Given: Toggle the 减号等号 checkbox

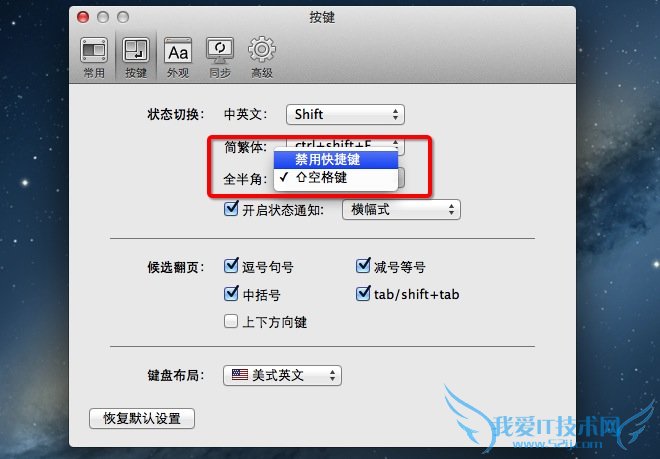Looking at the screenshot, I should pos(363,266).
